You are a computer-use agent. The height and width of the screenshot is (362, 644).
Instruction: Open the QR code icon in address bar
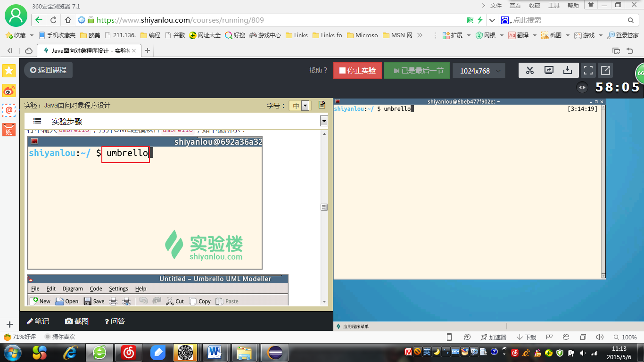click(470, 20)
